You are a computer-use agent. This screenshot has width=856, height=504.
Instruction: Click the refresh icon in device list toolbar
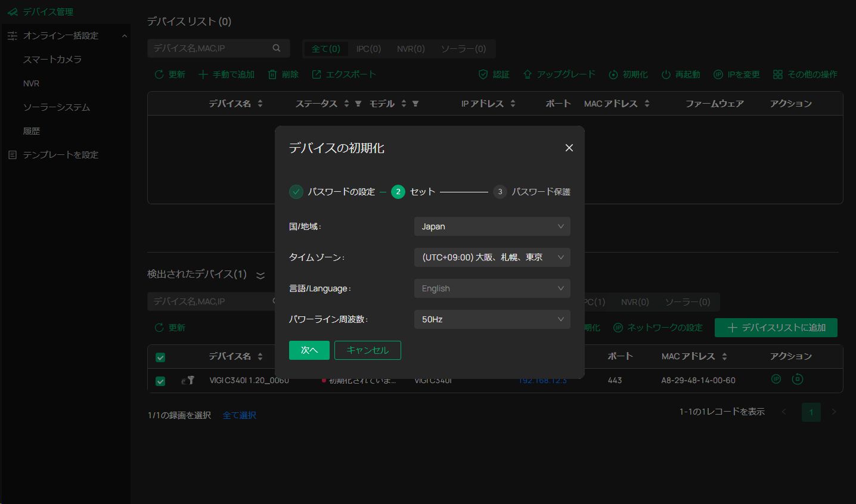click(159, 74)
